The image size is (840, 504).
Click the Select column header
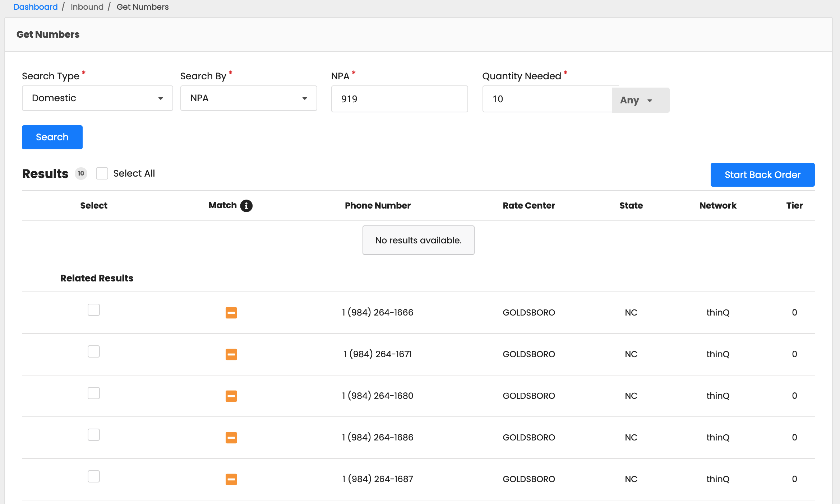pyautogui.click(x=94, y=206)
